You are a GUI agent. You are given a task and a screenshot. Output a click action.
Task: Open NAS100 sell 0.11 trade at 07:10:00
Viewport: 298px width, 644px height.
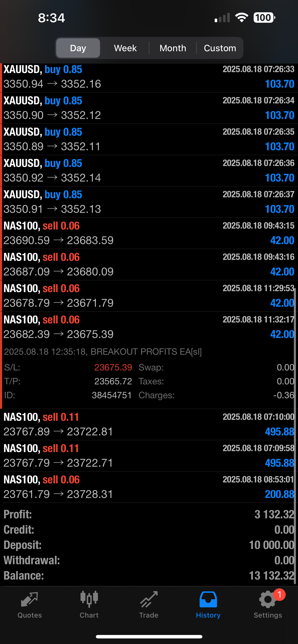(149, 424)
